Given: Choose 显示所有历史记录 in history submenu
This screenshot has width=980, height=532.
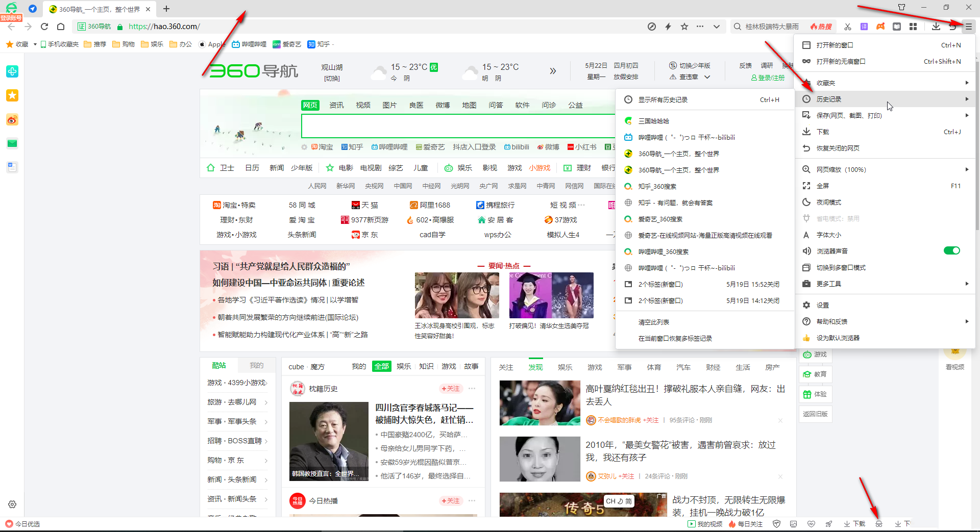Looking at the screenshot, I should point(705,99).
